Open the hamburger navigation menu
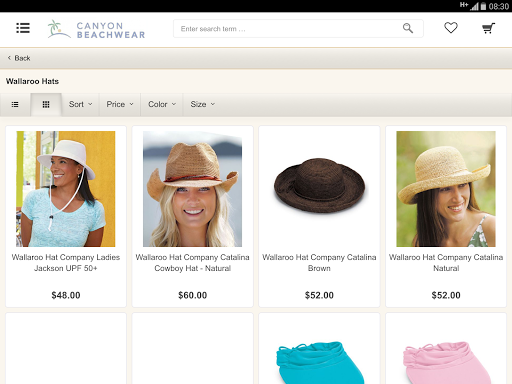 point(23,28)
